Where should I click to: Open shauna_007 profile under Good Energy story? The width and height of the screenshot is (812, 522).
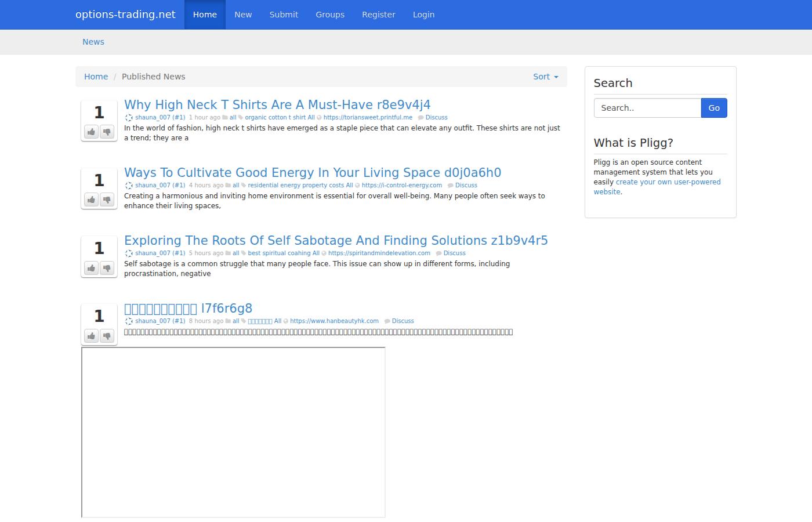[160, 186]
